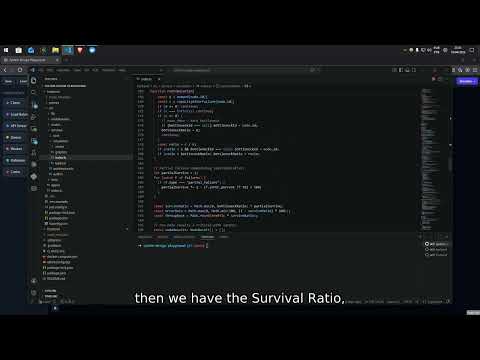Open README.md in the Explorer tree

click(x=54, y=279)
